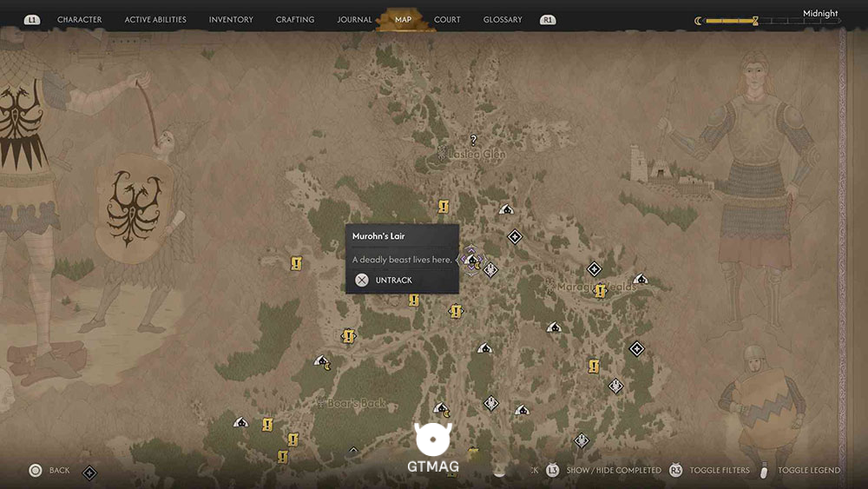Screen dimensions: 868x489
Task: Go to the Crafting tab
Action: point(295,19)
